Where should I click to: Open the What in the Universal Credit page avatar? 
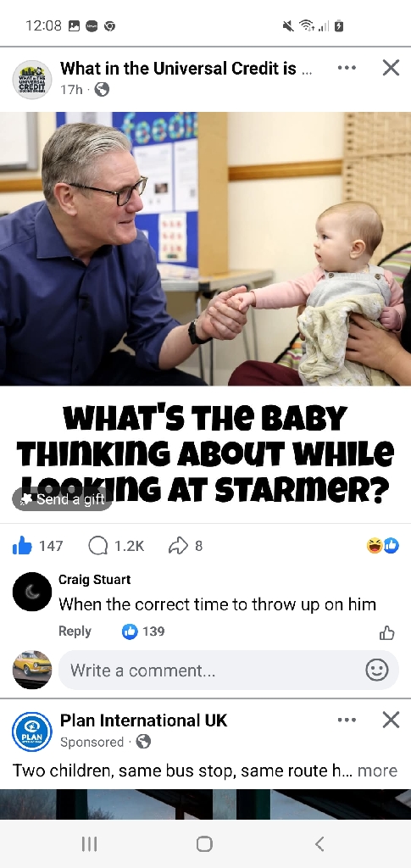pyautogui.click(x=32, y=80)
